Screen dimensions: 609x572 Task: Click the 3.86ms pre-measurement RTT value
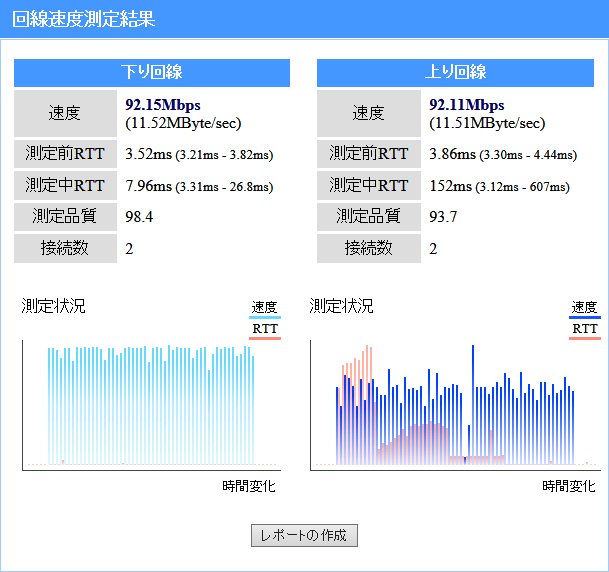point(452,154)
